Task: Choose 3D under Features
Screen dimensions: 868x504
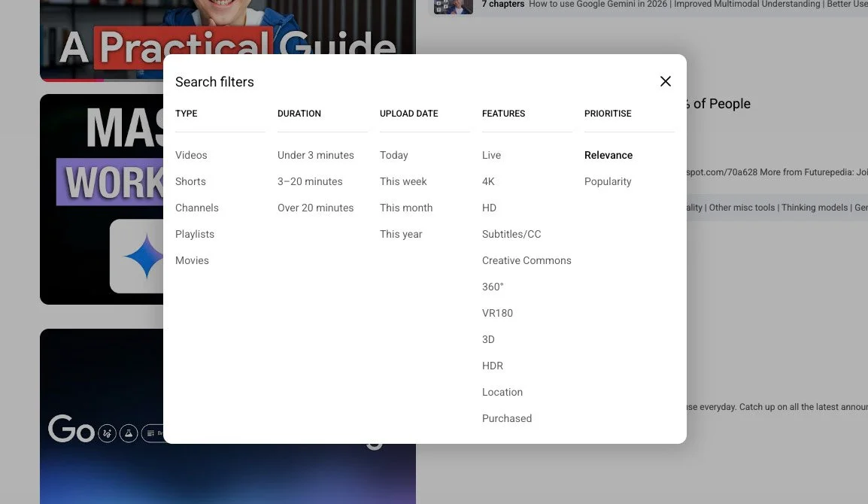Action: pyautogui.click(x=488, y=339)
